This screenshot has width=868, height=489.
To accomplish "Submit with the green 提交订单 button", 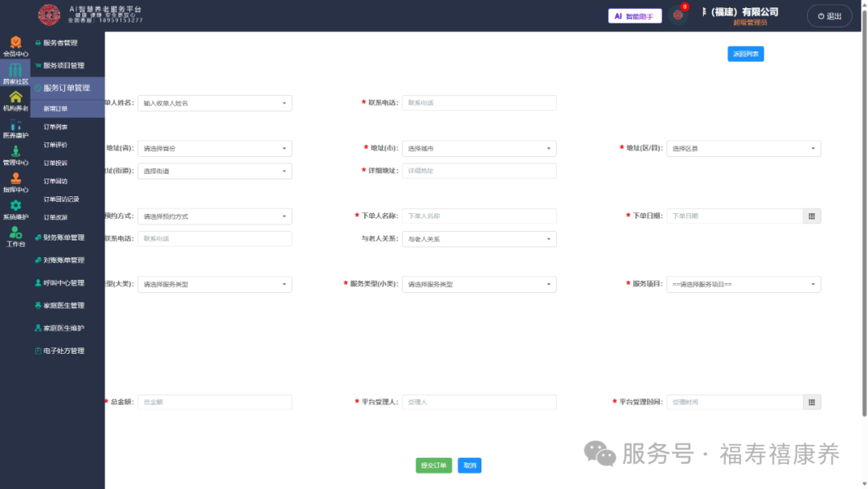I will click(433, 465).
